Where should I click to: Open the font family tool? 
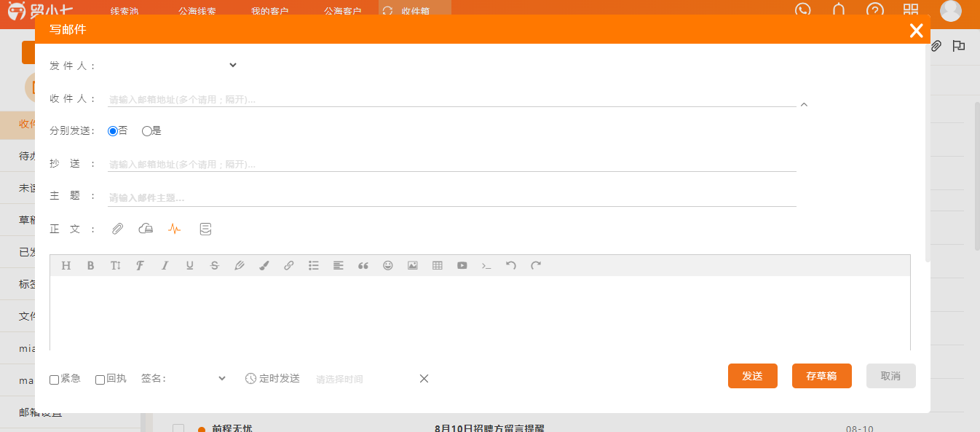141,266
